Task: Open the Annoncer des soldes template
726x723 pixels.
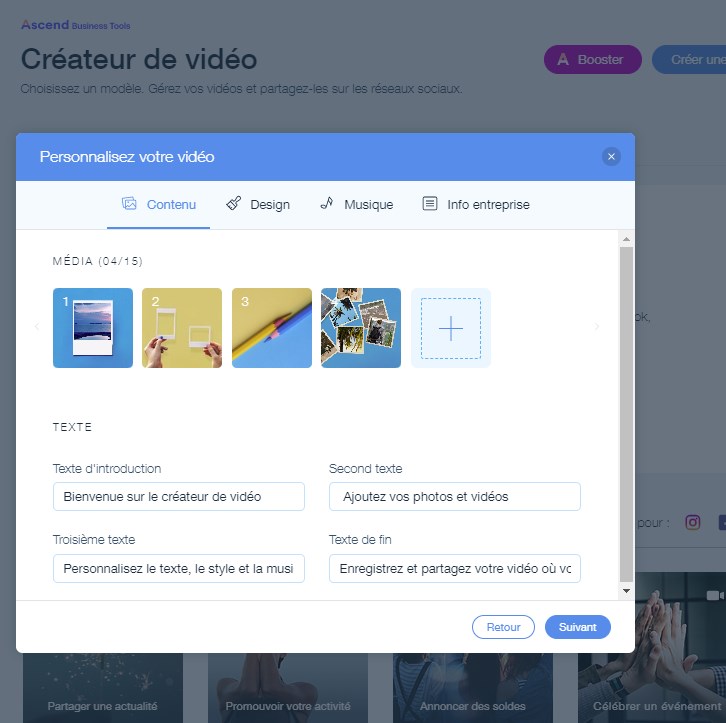Action: 473,688
